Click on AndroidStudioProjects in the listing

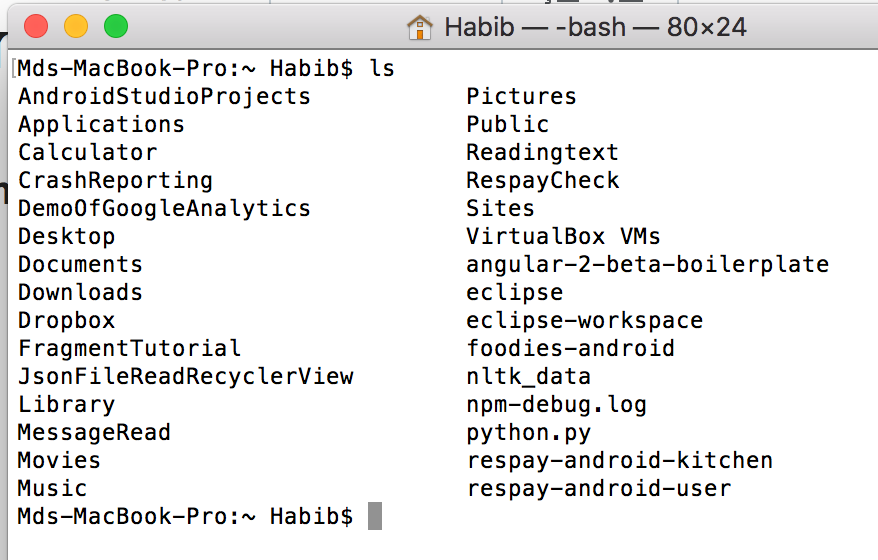click(x=164, y=96)
